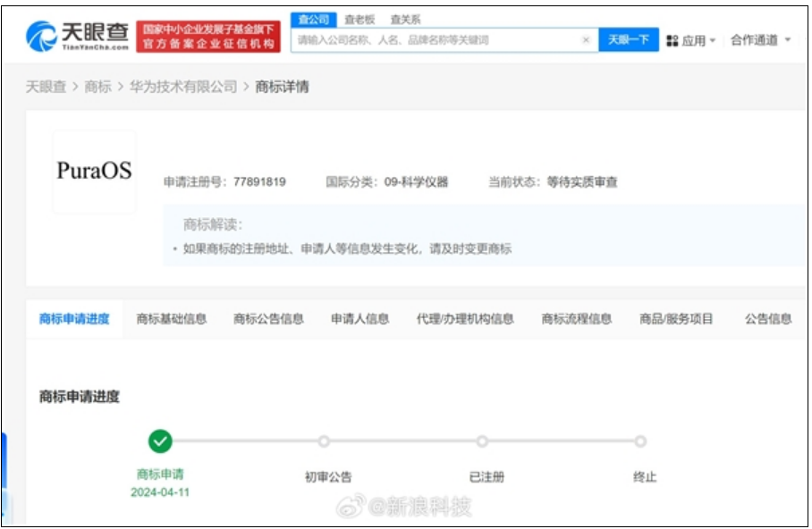The image size is (812, 529).
Task: Click the 商标详情 breadcrumb text
Action: [283, 87]
